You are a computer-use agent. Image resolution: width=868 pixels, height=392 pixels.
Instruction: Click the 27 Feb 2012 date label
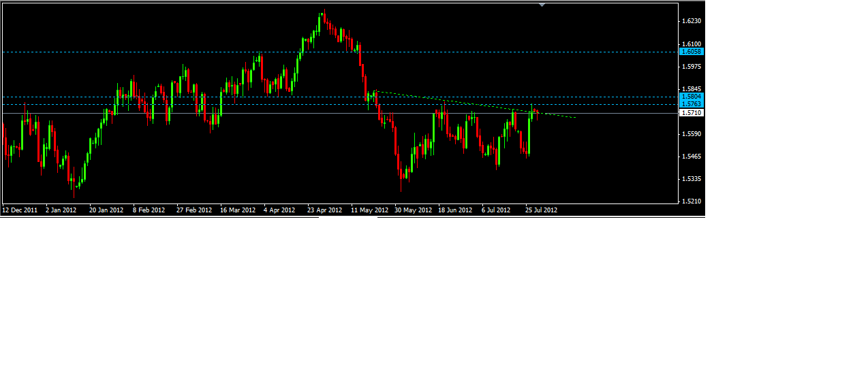[193, 210]
